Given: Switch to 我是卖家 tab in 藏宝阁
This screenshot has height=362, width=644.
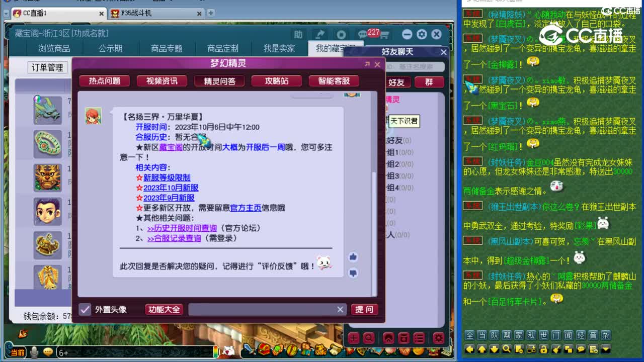Looking at the screenshot, I should pos(279,49).
